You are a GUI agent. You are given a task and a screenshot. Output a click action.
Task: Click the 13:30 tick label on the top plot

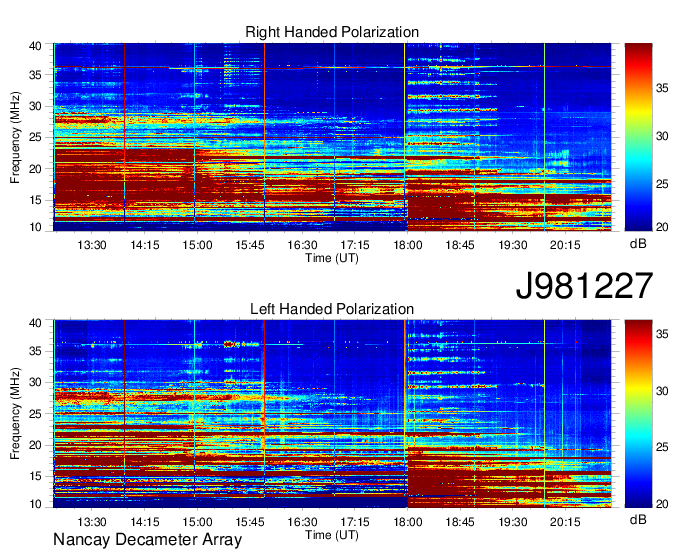pos(92,245)
